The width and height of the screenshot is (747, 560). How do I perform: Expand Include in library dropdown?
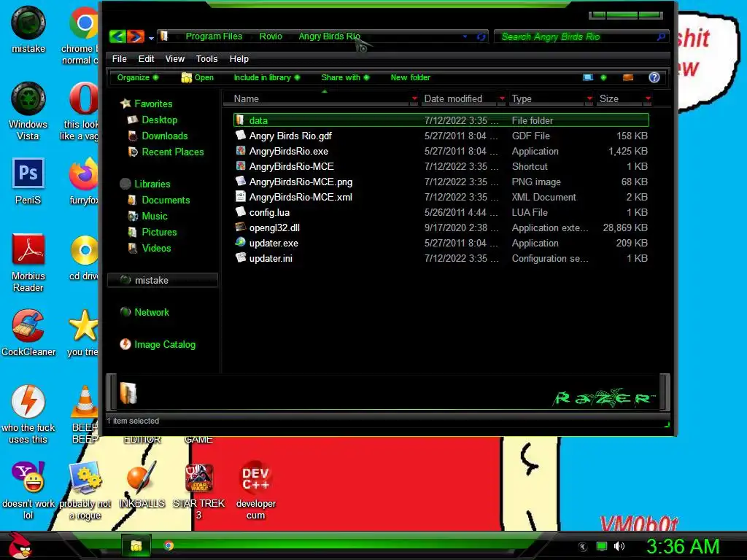[267, 77]
